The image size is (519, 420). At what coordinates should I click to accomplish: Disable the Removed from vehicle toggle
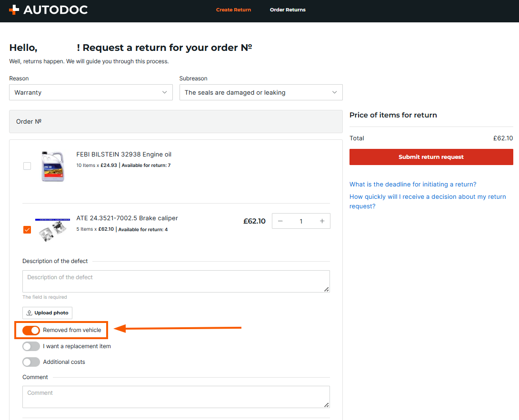pyautogui.click(x=31, y=330)
